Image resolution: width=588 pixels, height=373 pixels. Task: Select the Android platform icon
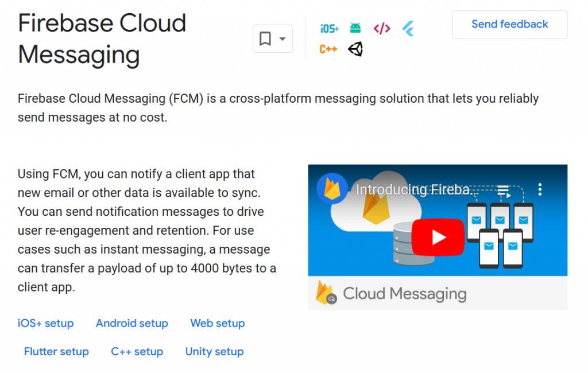(356, 28)
